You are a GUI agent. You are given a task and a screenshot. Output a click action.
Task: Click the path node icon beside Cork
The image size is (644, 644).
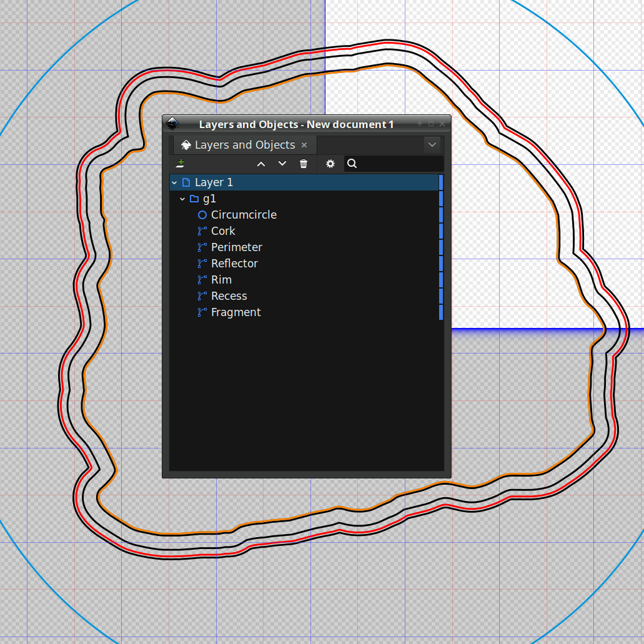coord(201,230)
